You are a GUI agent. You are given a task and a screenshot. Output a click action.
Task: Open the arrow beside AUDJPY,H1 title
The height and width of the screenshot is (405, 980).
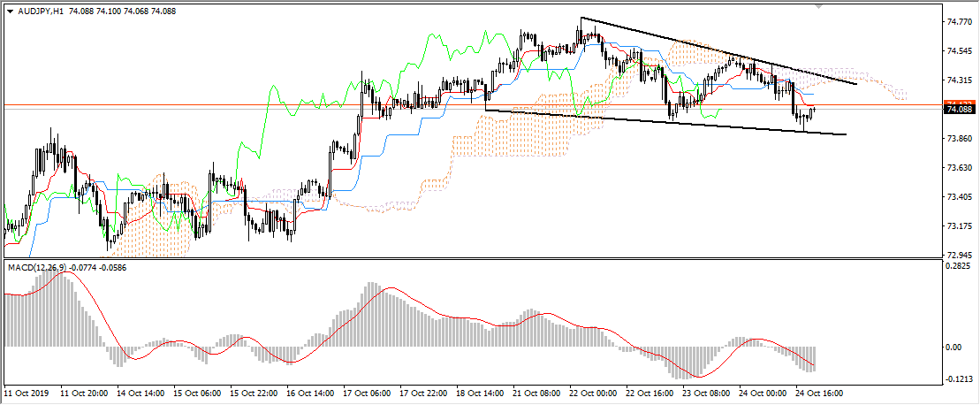coord(10,11)
